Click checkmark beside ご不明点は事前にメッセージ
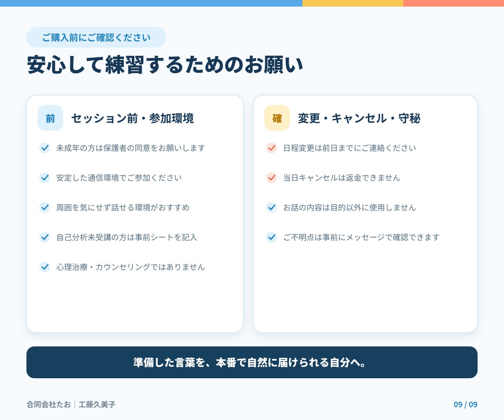 (271, 237)
